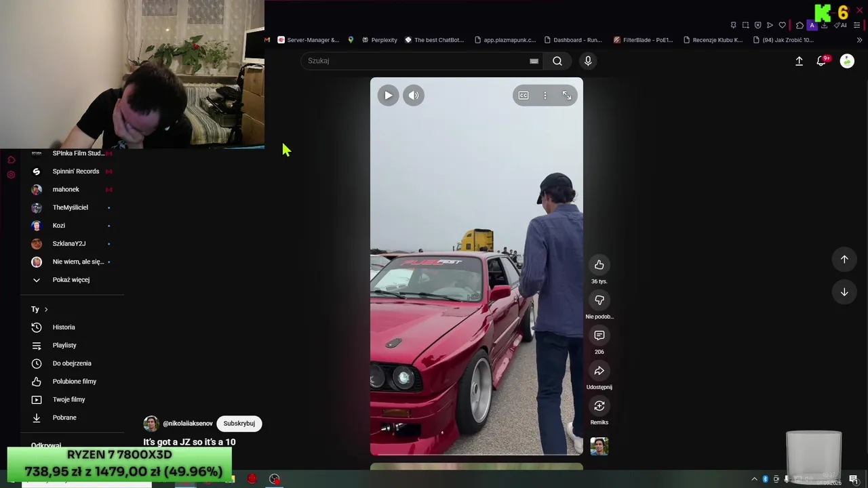Screen dimensions: 868x488
Task: Open the YouTube upload/create button
Action: tap(799, 61)
